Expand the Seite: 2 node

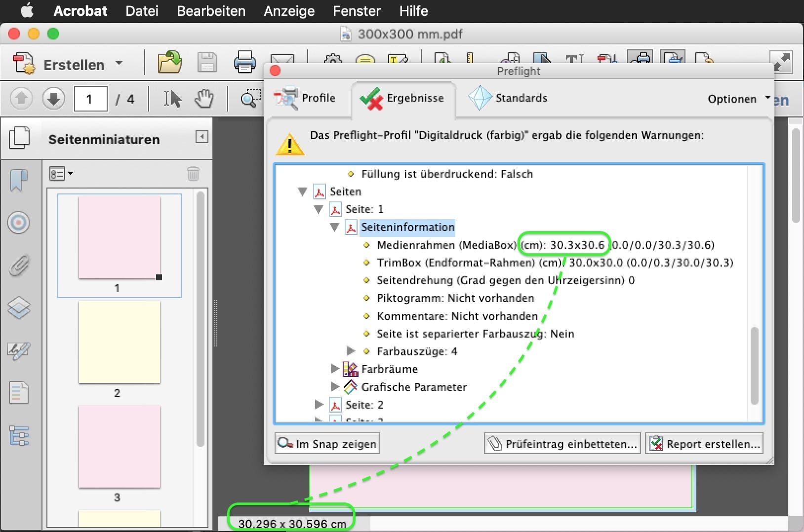319,404
